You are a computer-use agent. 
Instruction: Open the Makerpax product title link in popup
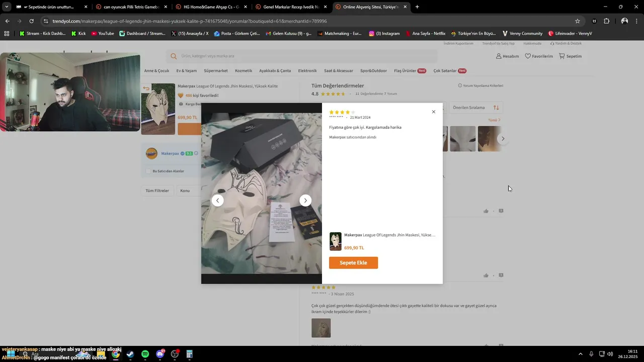click(x=389, y=235)
